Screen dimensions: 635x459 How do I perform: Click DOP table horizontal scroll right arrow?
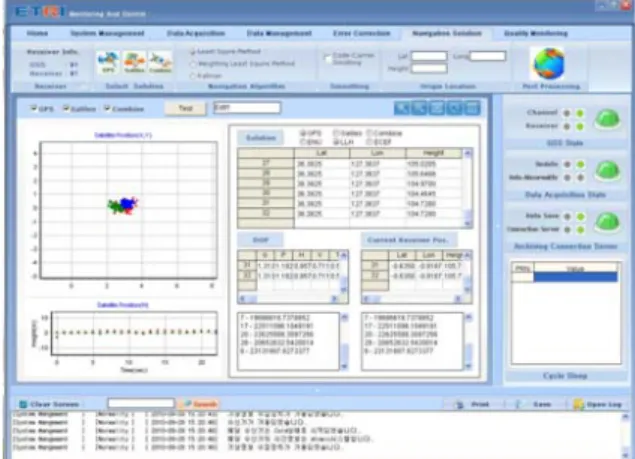coord(335,299)
